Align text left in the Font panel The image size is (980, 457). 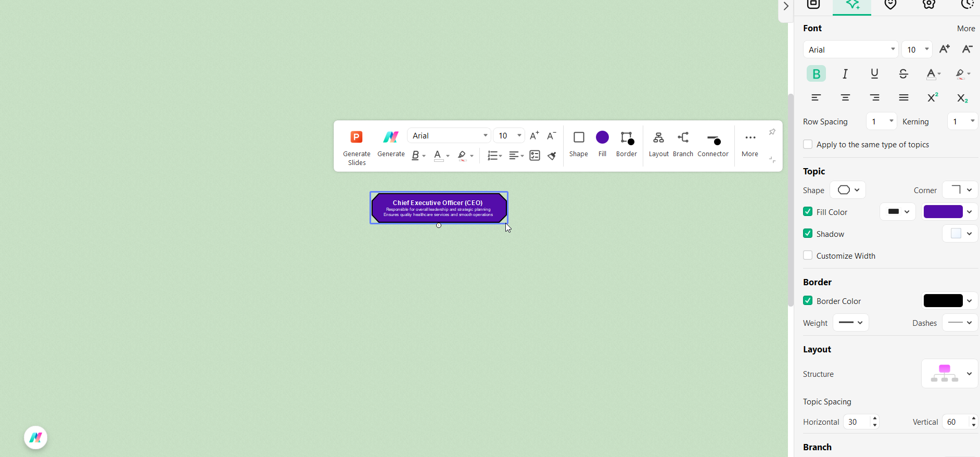coord(816,98)
